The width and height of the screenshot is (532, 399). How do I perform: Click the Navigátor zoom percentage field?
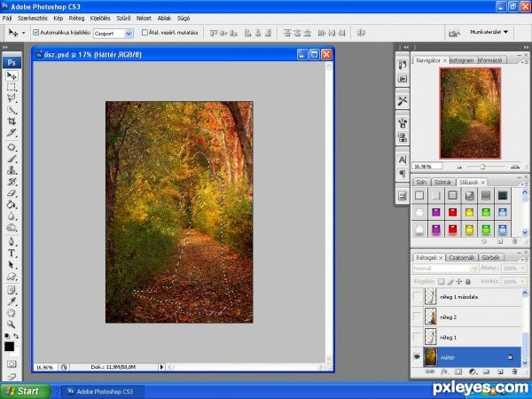pyautogui.click(x=427, y=167)
